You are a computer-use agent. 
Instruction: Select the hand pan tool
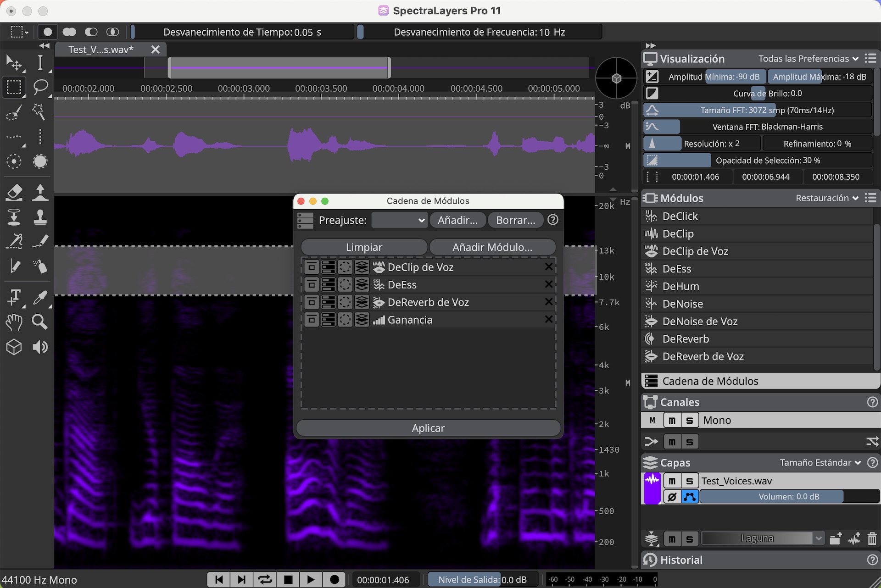tap(14, 322)
